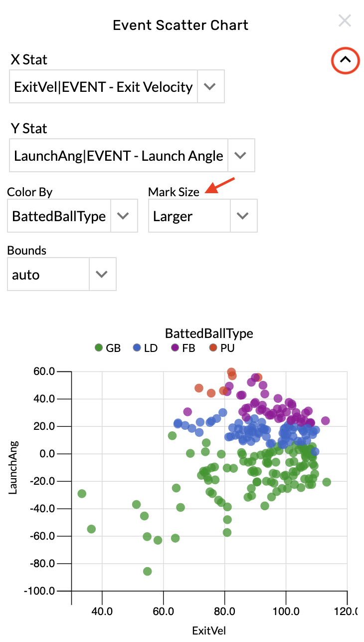Collapse the settings panel with the circled chevron
Screen dimensions: 364x642
(x=345, y=61)
